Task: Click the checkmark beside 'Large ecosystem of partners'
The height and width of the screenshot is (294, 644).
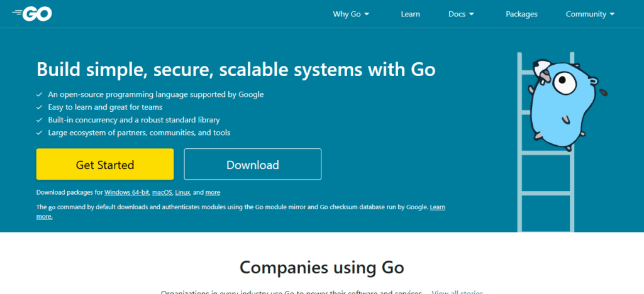Action: pos(40,133)
